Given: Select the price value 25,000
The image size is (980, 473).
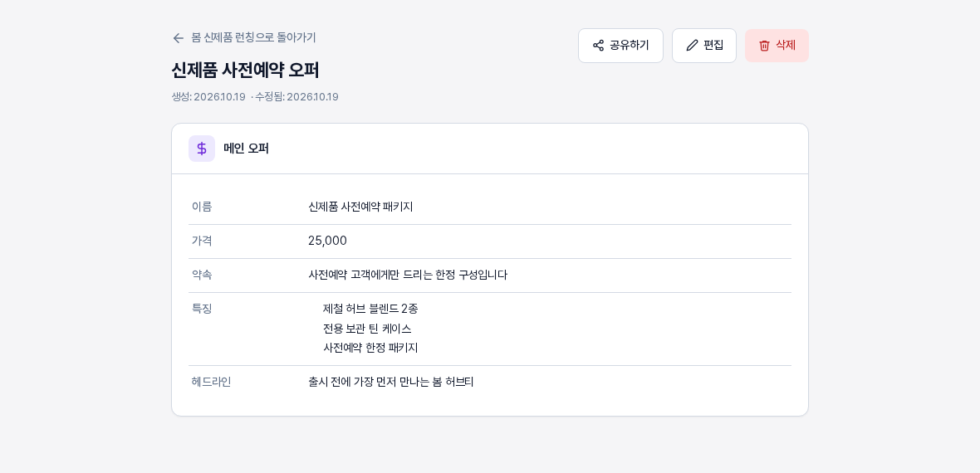Looking at the screenshot, I should (x=327, y=241).
